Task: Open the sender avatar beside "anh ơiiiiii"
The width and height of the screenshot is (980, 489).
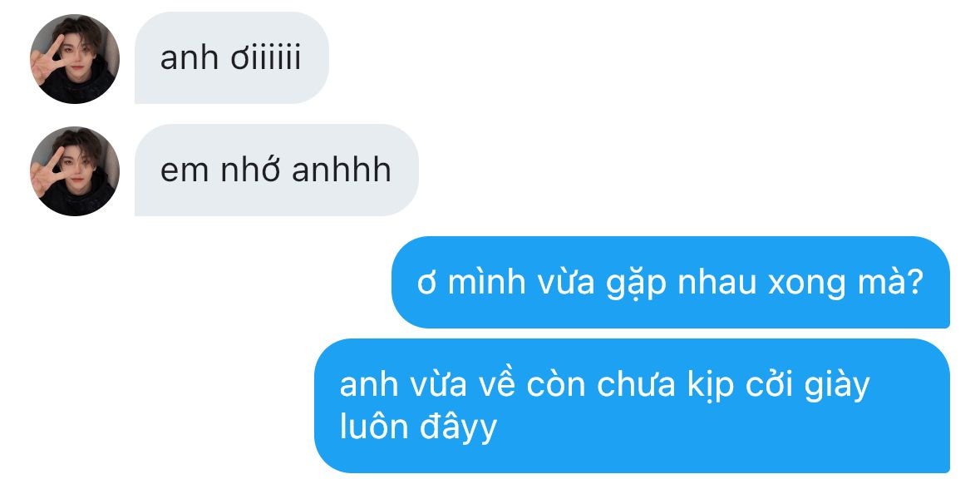Action: click(74, 59)
